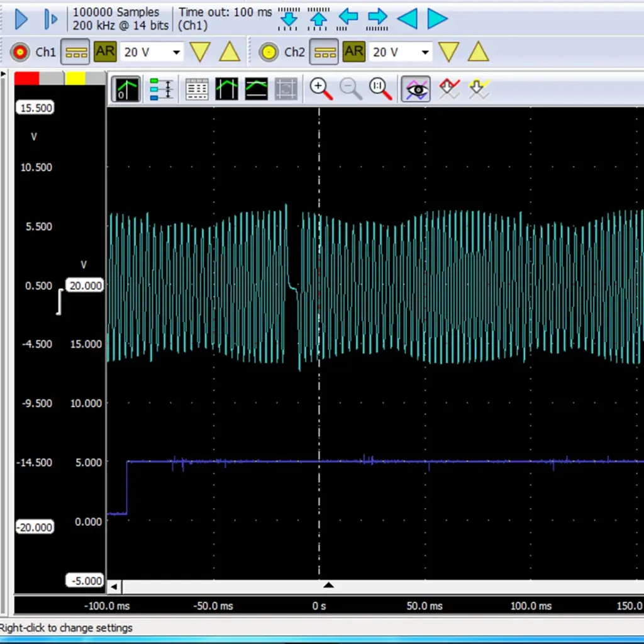Toggle Ch1 auto-ranging AR button
Screen dimensions: 644x644
tap(105, 52)
